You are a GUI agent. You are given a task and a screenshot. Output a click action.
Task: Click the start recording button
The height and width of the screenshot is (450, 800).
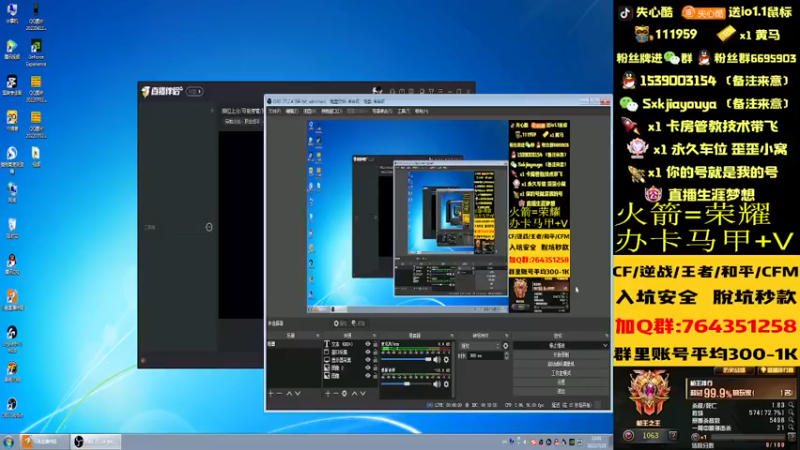click(561, 355)
